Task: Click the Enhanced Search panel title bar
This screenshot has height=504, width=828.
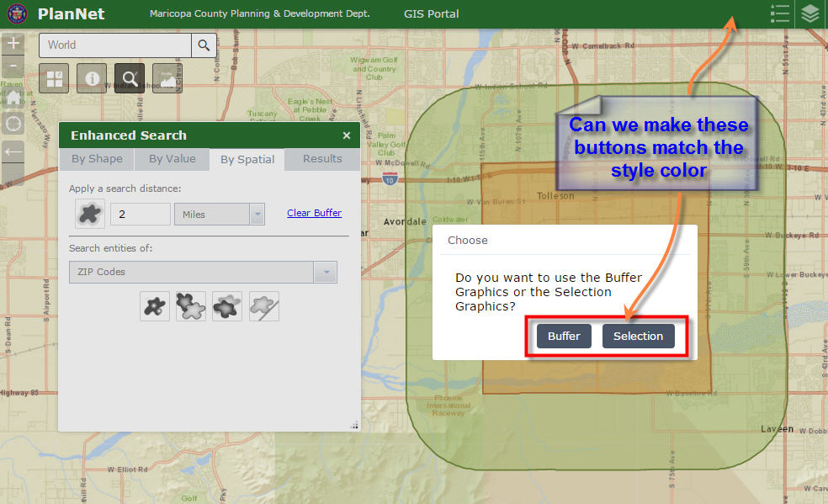Action: coord(210,135)
